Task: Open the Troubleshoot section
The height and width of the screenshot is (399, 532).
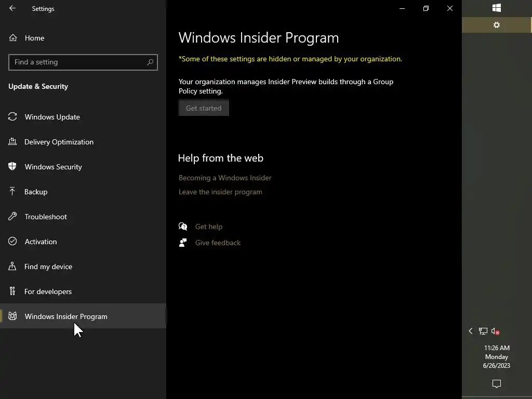Action: tap(83, 217)
